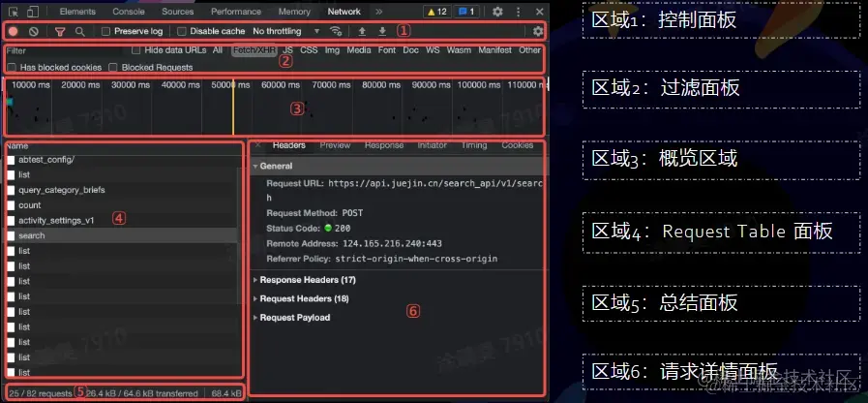Filter requests by Img
The height and width of the screenshot is (403, 868).
click(x=332, y=49)
